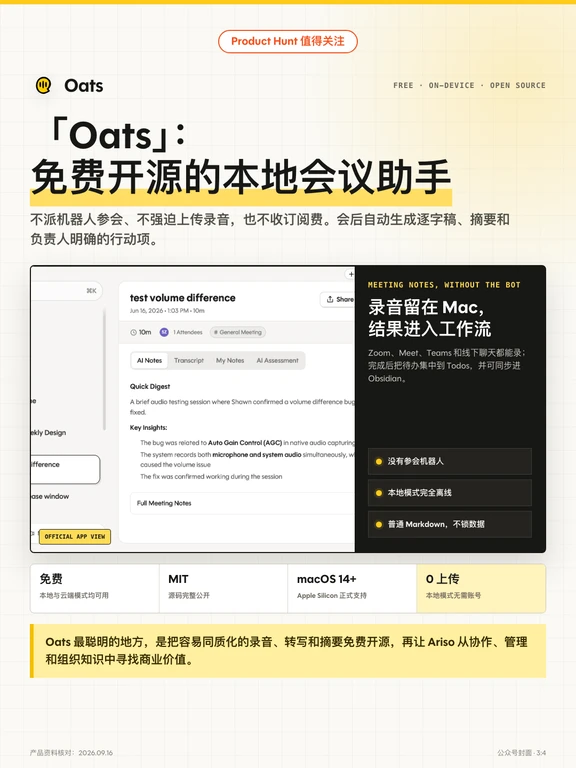Click the 免费开源的本地会议助手 headline

click(x=240, y=177)
